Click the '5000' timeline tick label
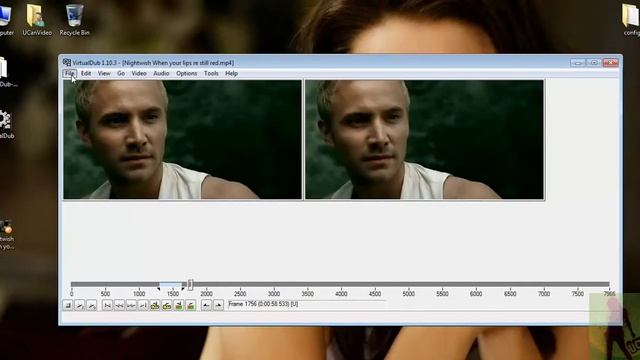 [x=409, y=293]
